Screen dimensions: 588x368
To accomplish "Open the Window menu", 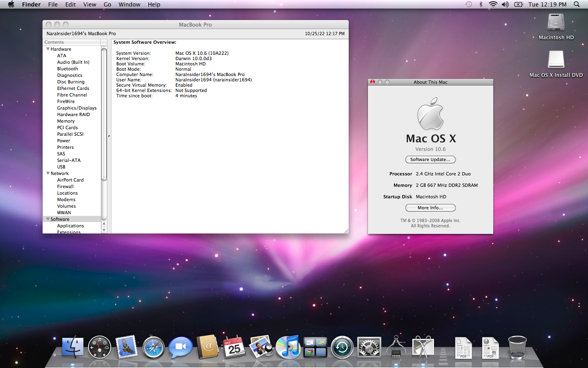I will click(129, 4).
